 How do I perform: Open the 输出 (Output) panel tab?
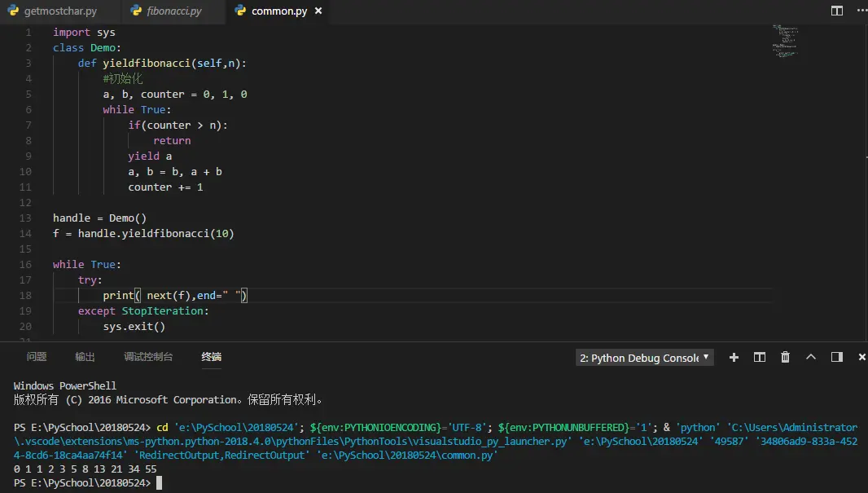click(85, 357)
